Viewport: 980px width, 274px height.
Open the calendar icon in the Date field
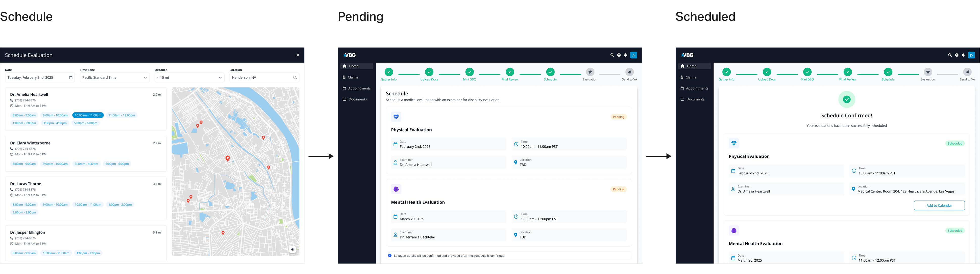[71, 77]
